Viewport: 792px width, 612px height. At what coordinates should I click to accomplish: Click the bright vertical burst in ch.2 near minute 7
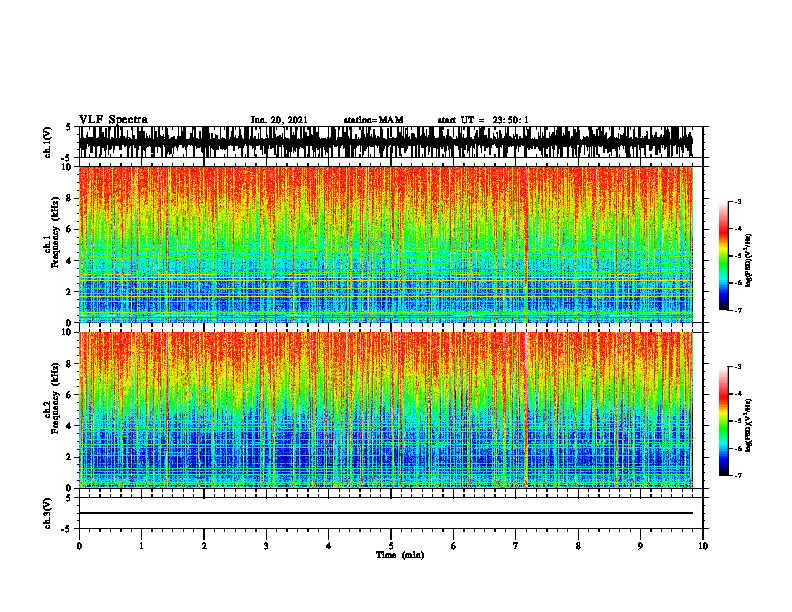tap(526, 410)
